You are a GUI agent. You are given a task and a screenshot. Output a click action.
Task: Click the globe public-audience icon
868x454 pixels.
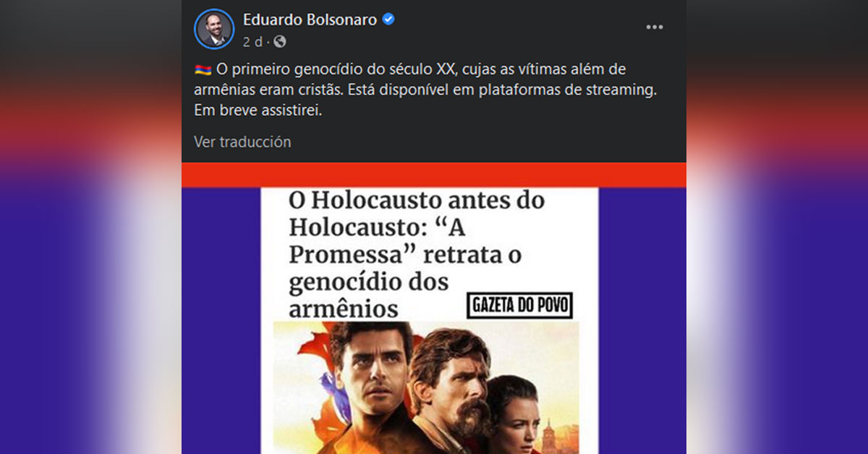coord(280,42)
